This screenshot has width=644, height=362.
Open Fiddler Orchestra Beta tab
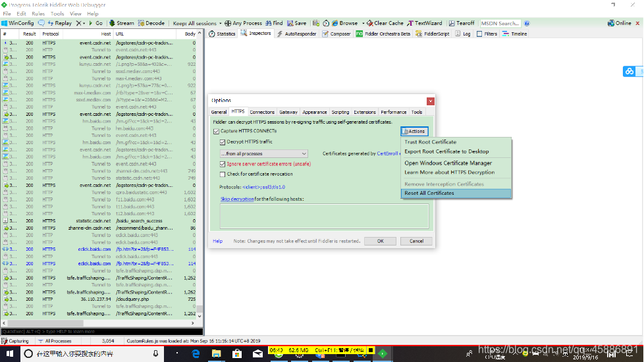(x=383, y=34)
